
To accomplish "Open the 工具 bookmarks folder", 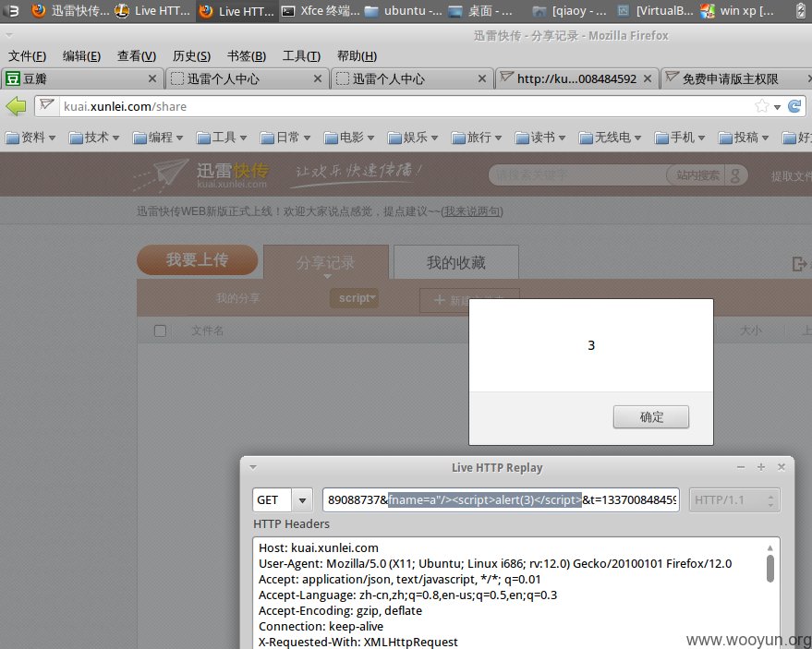I will point(221,138).
